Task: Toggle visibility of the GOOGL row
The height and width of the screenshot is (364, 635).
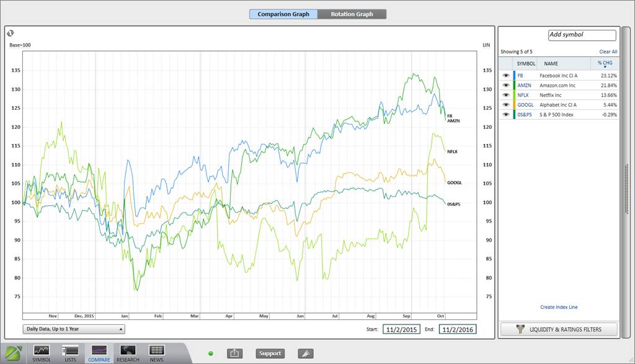Action: click(506, 105)
